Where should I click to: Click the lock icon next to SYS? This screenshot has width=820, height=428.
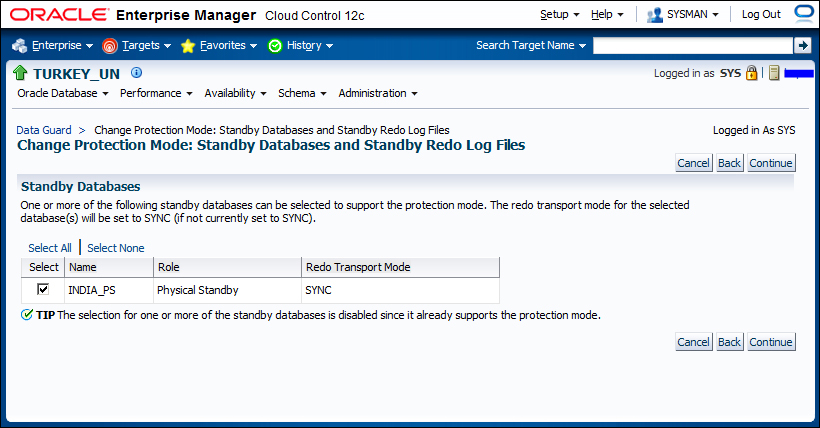[751, 73]
